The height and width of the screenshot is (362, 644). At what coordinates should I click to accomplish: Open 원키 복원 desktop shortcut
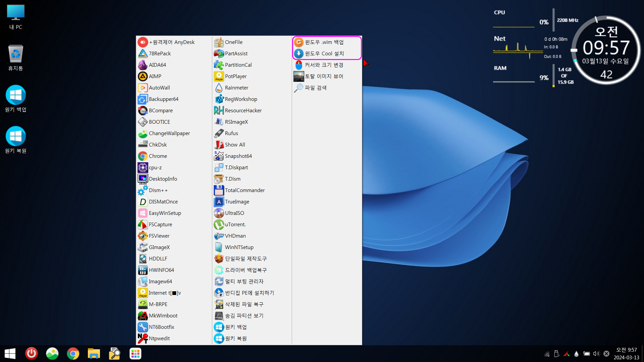click(x=15, y=140)
